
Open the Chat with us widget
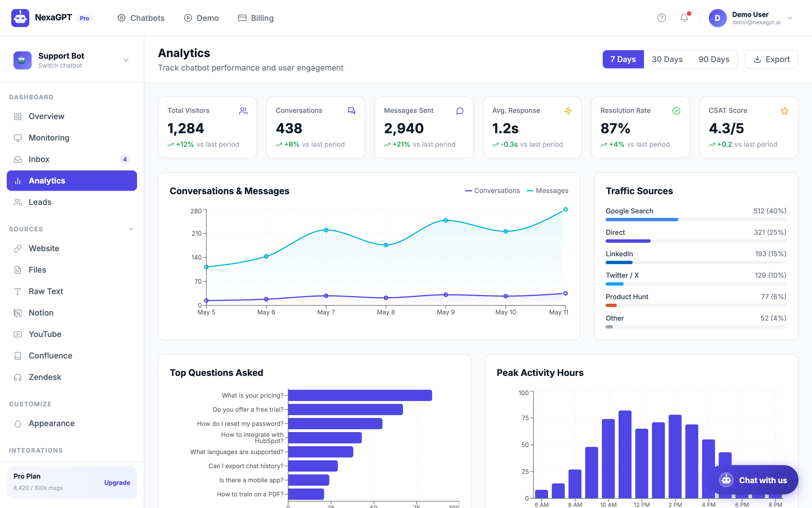[x=753, y=480]
